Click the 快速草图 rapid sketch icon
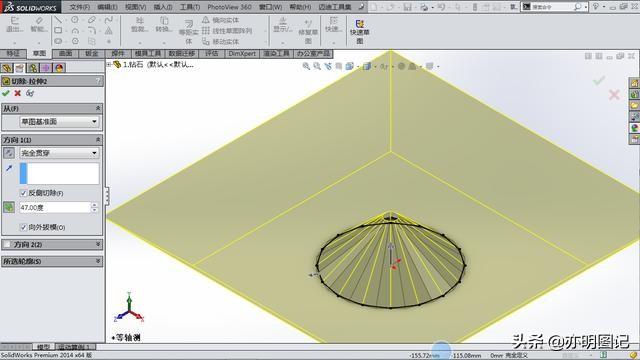The width and height of the screenshot is (640, 360). point(360,32)
